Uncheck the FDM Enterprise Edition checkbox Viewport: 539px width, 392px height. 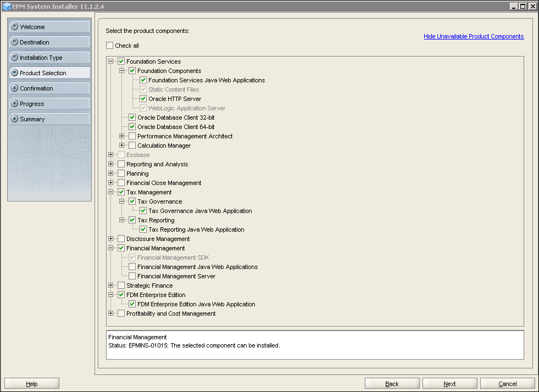121,294
